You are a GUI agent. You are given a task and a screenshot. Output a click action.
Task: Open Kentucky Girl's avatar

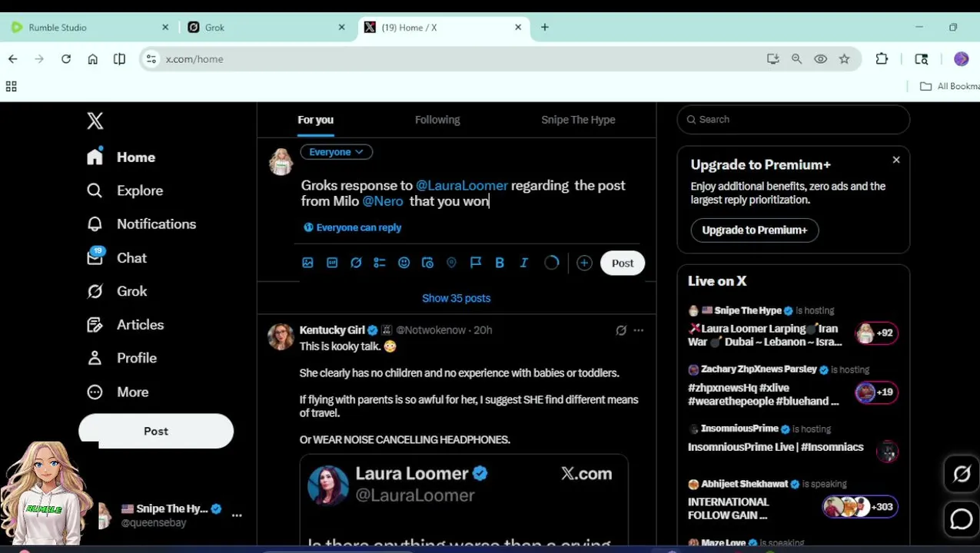[x=281, y=336]
